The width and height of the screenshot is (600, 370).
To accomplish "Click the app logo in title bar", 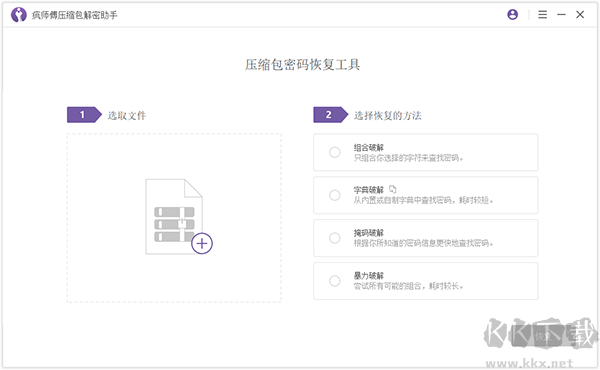I will (x=18, y=15).
